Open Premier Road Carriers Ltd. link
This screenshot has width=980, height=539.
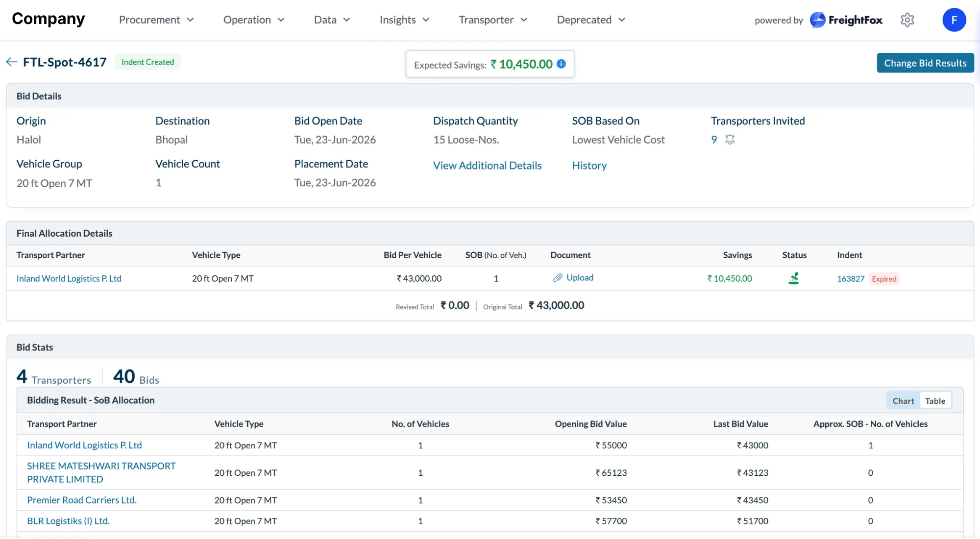pyautogui.click(x=82, y=500)
